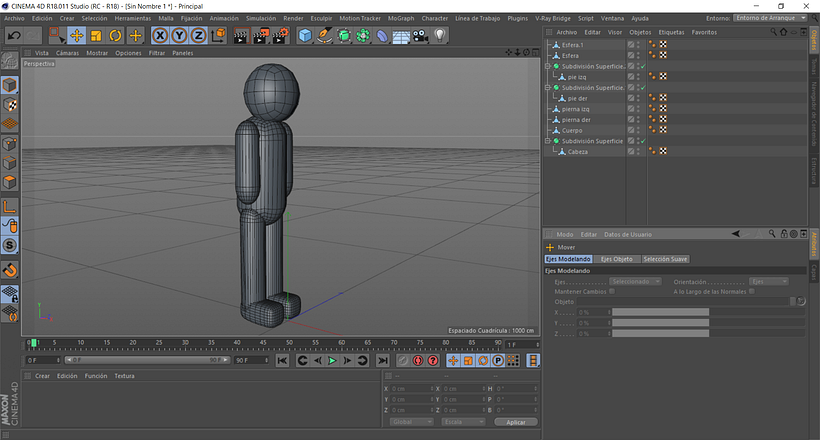Open the Etiquetas menu in Object Manager

coord(671,32)
